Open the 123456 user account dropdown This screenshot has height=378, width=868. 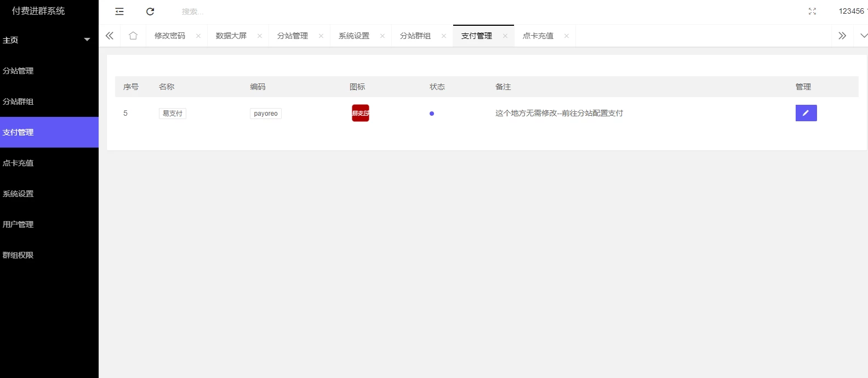pos(852,12)
